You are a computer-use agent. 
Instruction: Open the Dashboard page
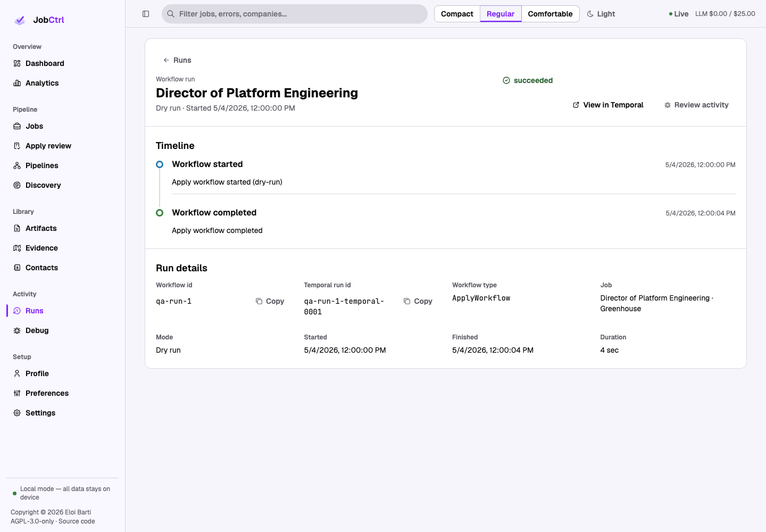pos(62,63)
